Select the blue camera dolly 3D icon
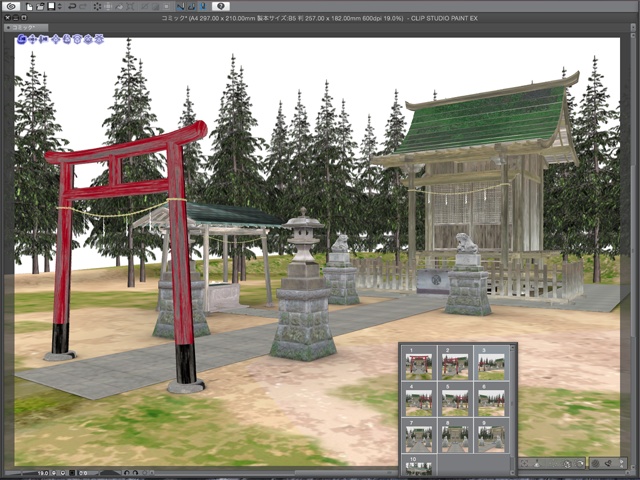This screenshot has width=640, height=480. click(x=43, y=39)
